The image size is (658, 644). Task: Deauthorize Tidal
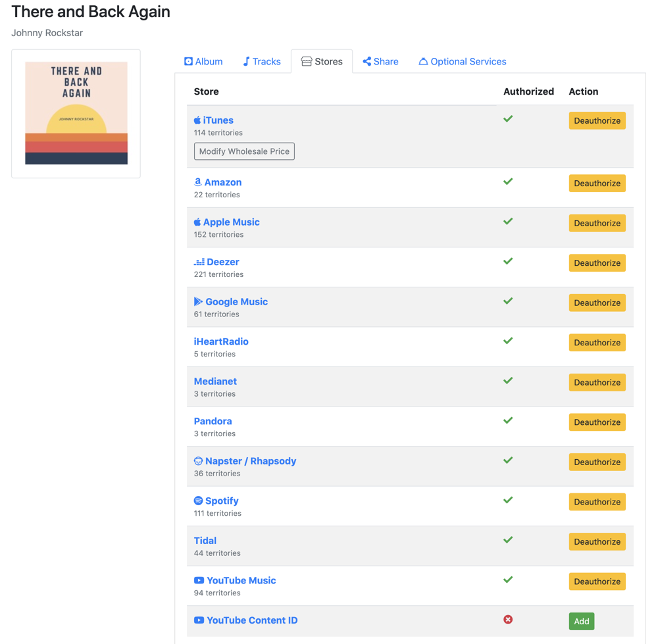coord(597,541)
